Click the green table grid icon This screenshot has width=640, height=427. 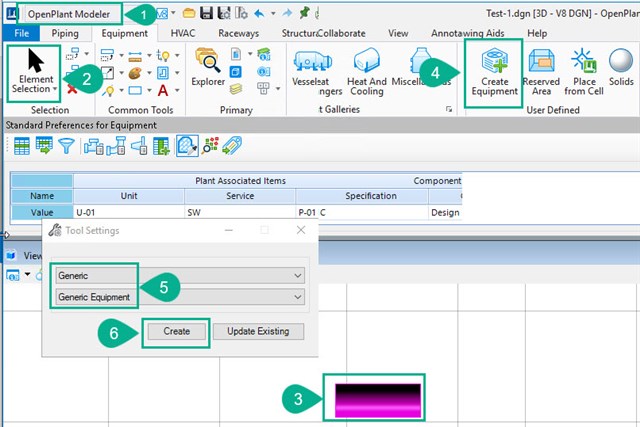coord(22,146)
